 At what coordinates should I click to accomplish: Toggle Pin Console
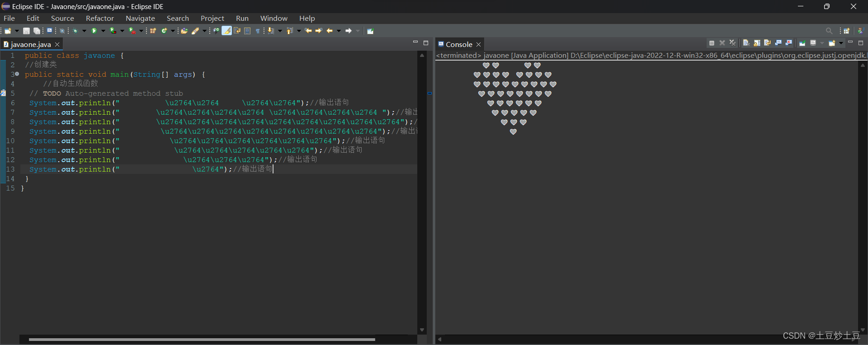[x=802, y=43]
